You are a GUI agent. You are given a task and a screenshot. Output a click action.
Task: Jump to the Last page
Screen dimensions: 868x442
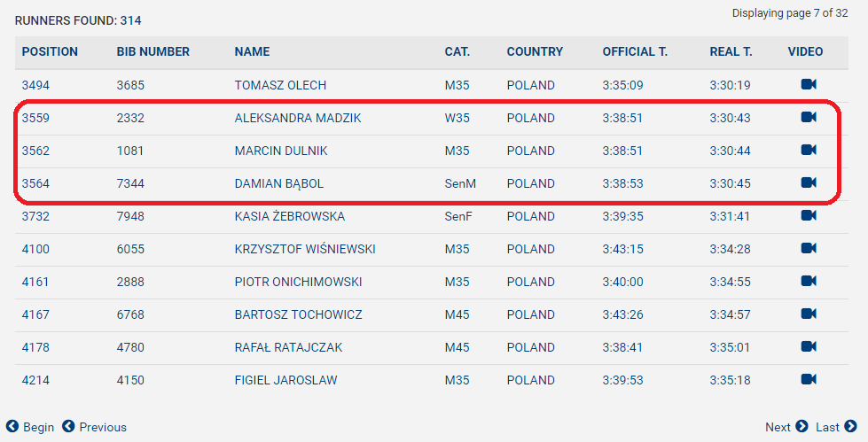[x=836, y=427]
